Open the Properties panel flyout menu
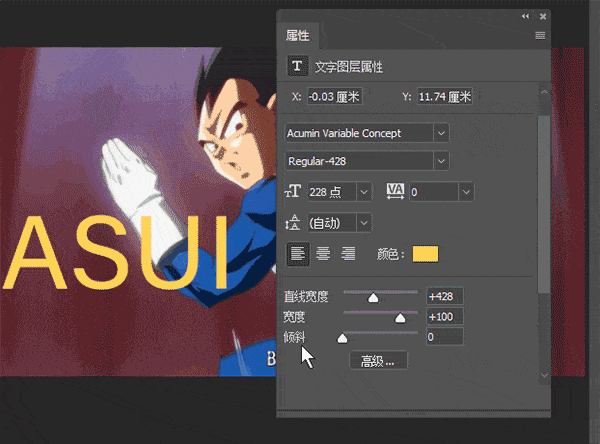The width and height of the screenshot is (600, 444). point(540,36)
